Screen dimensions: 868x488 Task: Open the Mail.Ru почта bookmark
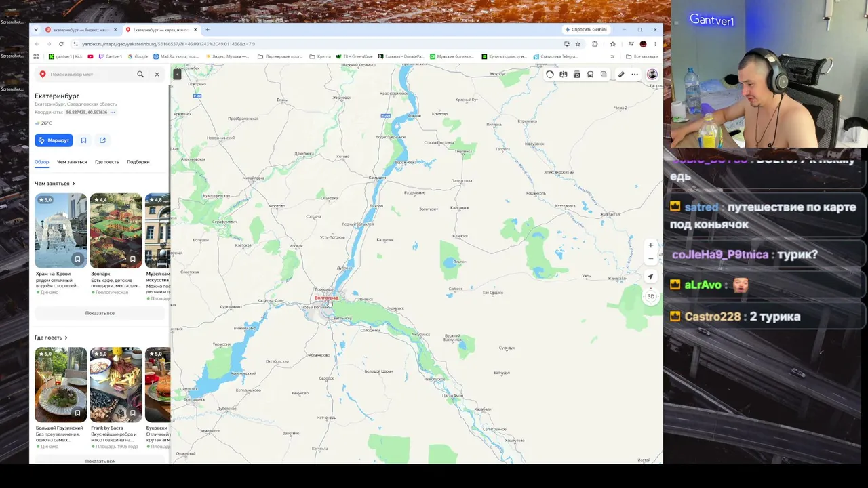tap(176, 56)
